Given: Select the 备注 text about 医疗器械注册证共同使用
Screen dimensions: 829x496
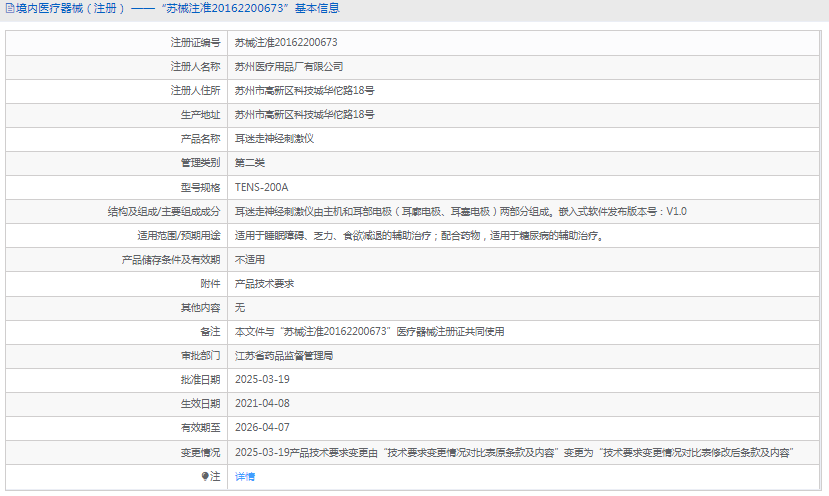Looking at the screenshot, I should pos(370,332).
